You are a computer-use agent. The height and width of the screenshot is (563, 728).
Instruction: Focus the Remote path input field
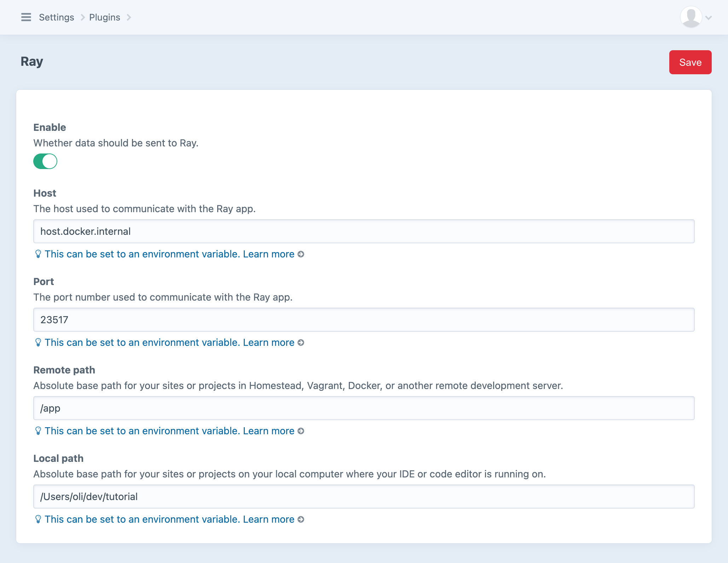coord(364,408)
